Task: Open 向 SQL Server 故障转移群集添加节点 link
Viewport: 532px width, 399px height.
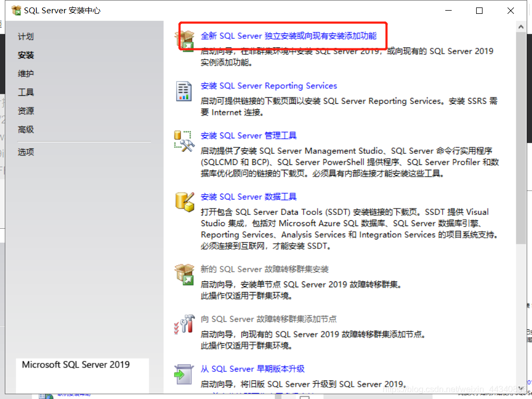Action: [x=269, y=319]
